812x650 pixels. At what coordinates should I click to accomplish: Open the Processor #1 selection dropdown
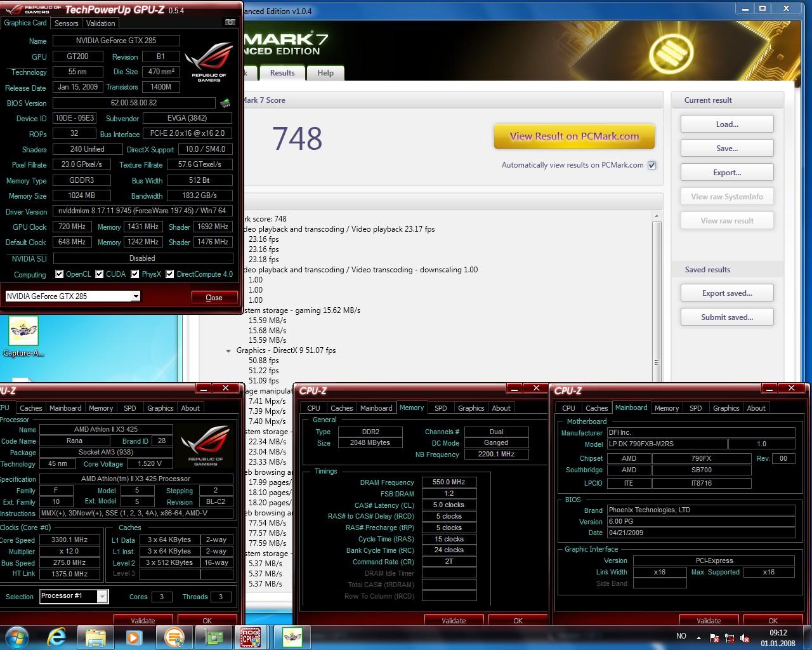(101, 596)
